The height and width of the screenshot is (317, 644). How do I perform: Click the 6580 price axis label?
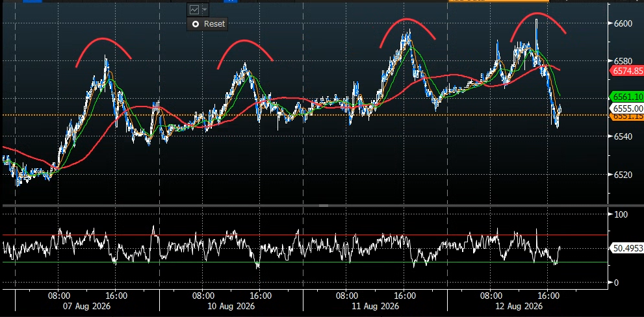pyautogui.click(x=623, y=61)
